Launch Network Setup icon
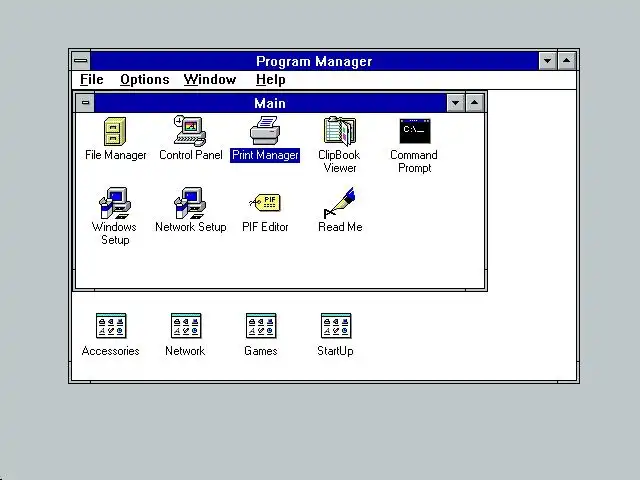 click(190, 203)
